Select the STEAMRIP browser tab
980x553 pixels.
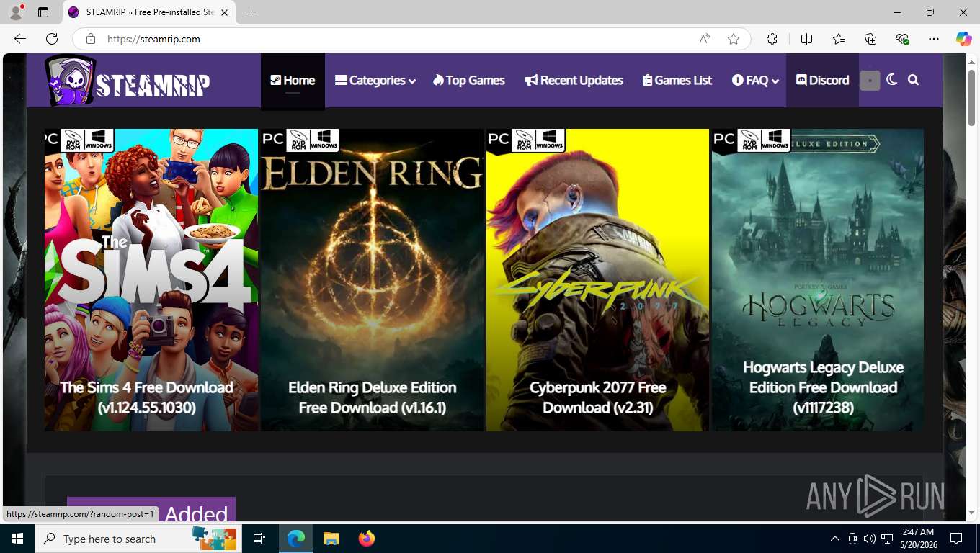click(148, 12)
